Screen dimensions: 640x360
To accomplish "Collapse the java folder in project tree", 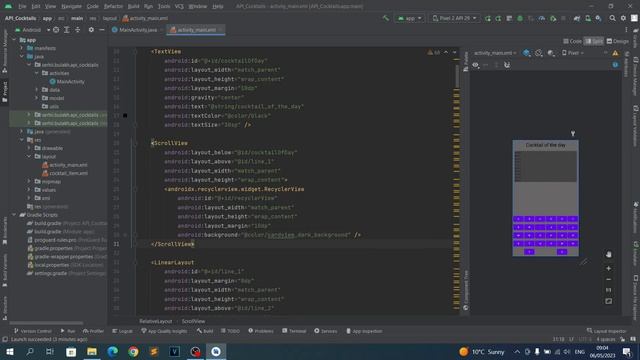I will click(22, 56).
